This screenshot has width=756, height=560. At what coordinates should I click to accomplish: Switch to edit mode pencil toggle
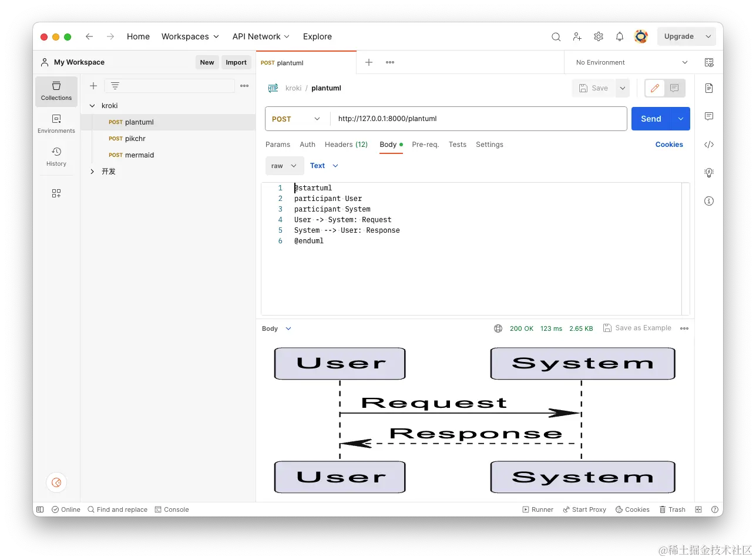pyautogui.click(x=655, y=88)
